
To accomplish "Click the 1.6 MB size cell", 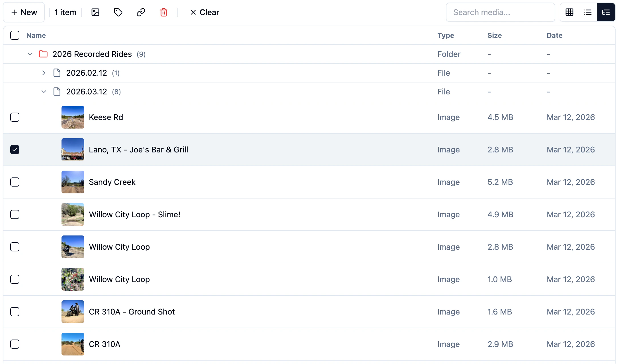I will coord(500,312).
